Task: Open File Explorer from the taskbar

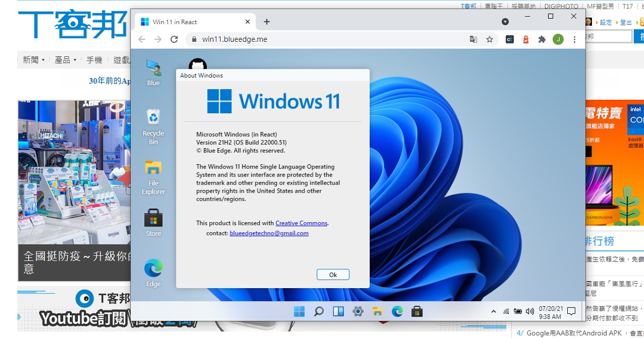Action: tap(377, 311)
